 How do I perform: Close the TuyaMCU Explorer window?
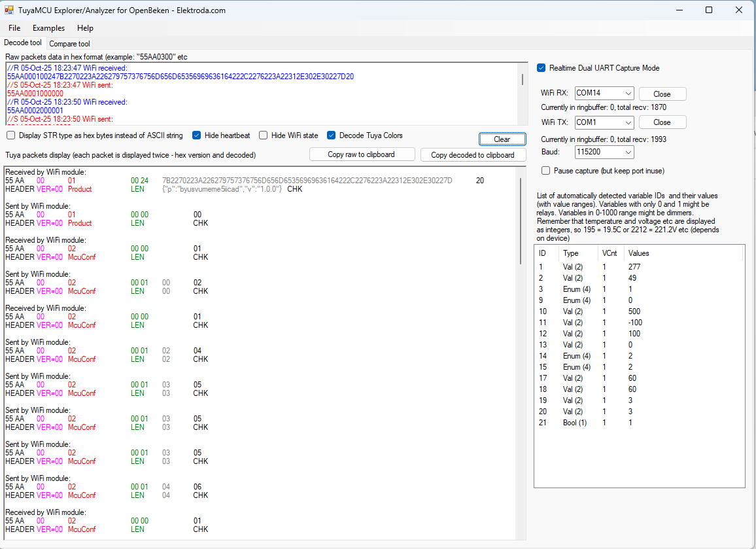click(739, 10)
